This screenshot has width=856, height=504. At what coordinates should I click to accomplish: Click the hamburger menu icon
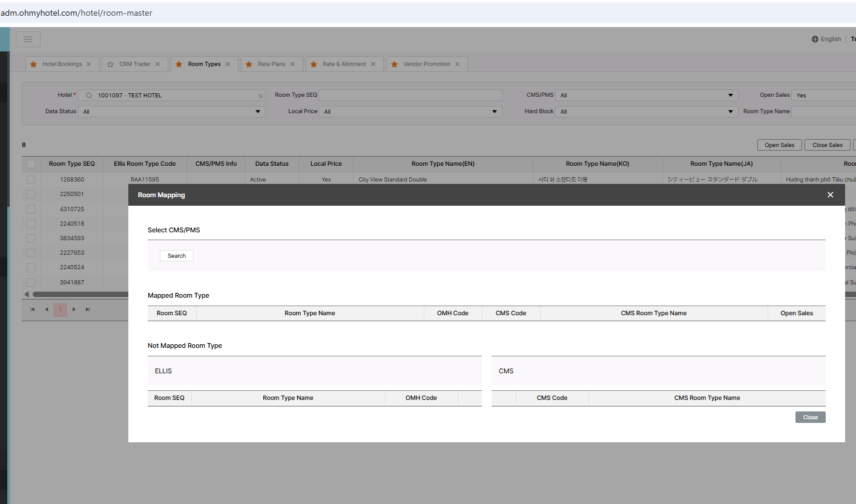pos(28,39)
